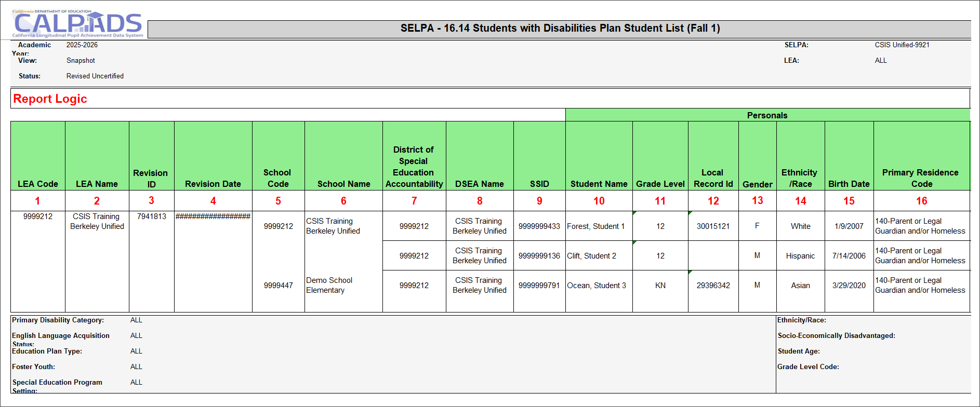Click the Foster Youth filter label
Viewport: 980px width, 407px height.
pyautogui.click(x=34, y=367)
